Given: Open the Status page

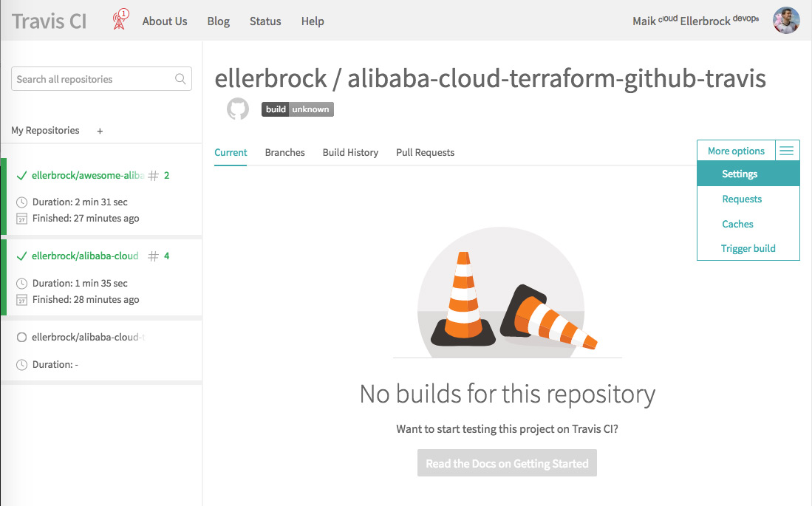Looking at the screenshot, I should 265,21.
